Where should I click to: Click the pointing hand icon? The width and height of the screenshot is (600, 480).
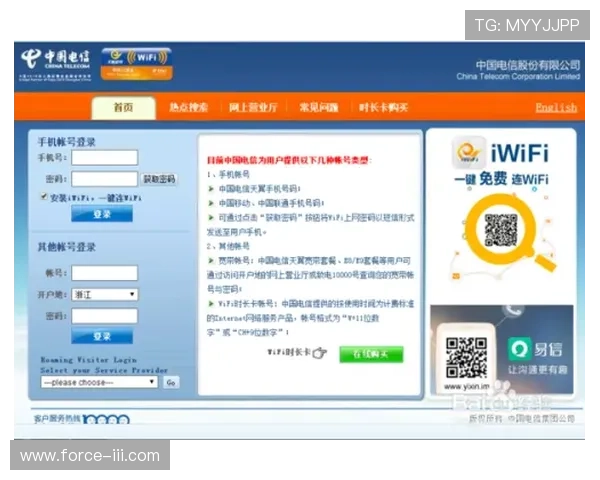(x=320, y=353)
